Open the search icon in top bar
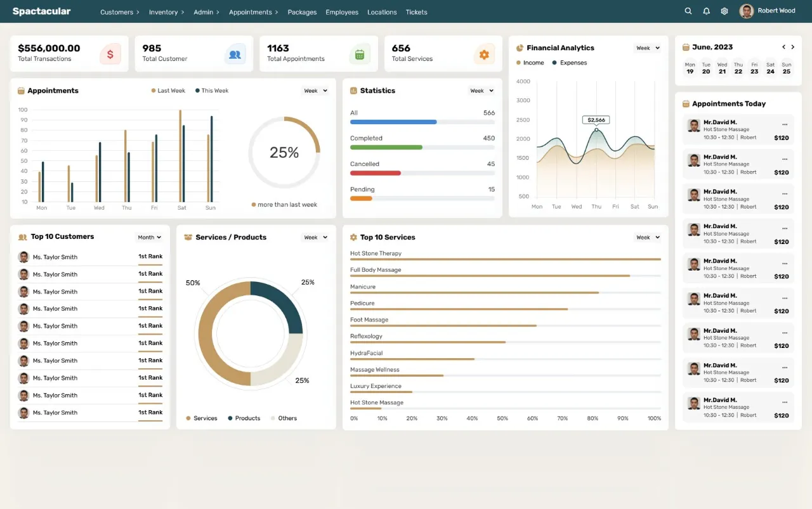 pyautogui.click(x=688, y=11)
